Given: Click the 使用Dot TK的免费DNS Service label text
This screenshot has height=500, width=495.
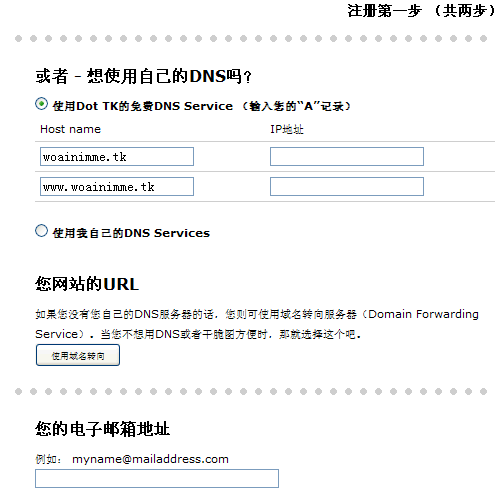Looking at the screenshot, I should tap(143, 106).
